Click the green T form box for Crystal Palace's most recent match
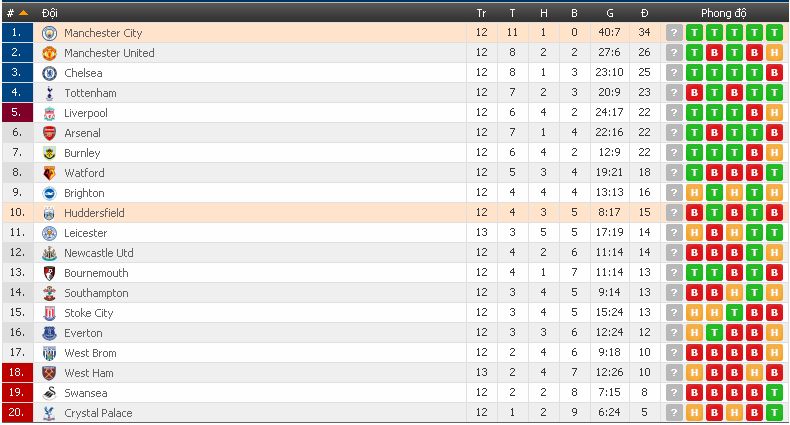 coord(773,413)
